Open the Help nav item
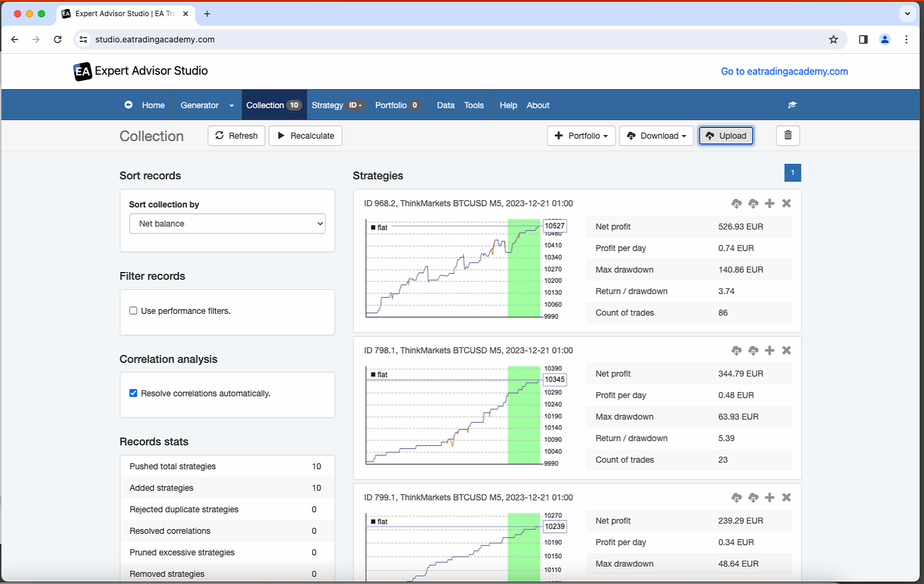The height and width of the screenshot is (584, 924). [x=508, y=105]
